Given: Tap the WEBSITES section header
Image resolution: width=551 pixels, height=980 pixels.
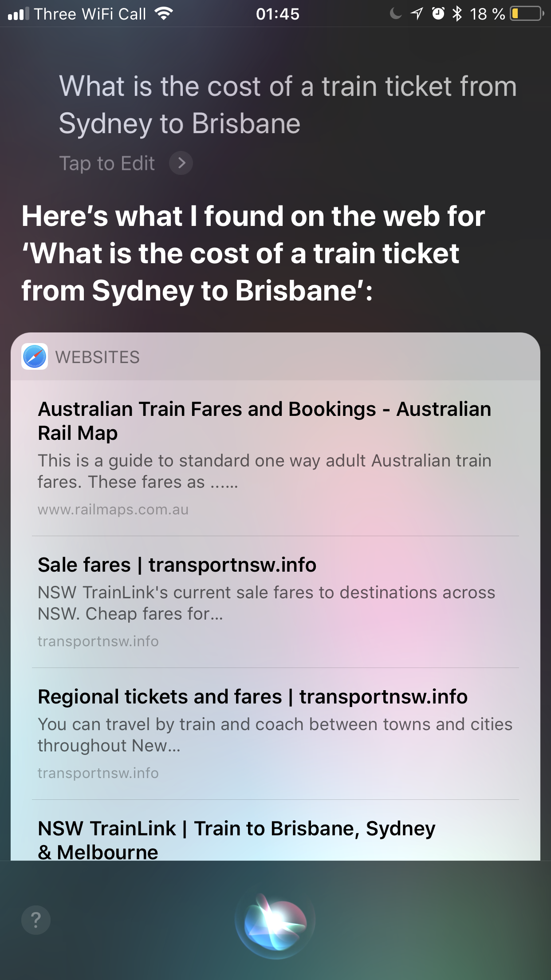Looking at the screenshot, I should point(98,357).
